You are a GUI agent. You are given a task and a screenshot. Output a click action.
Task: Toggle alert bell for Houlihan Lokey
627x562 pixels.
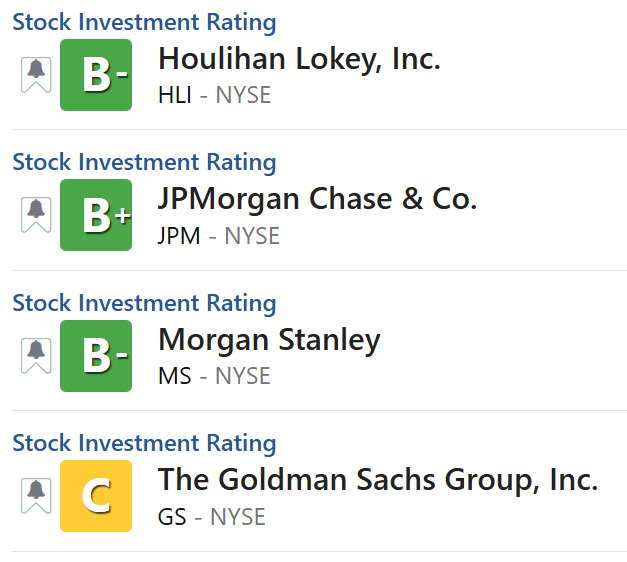tap(36, 75)
